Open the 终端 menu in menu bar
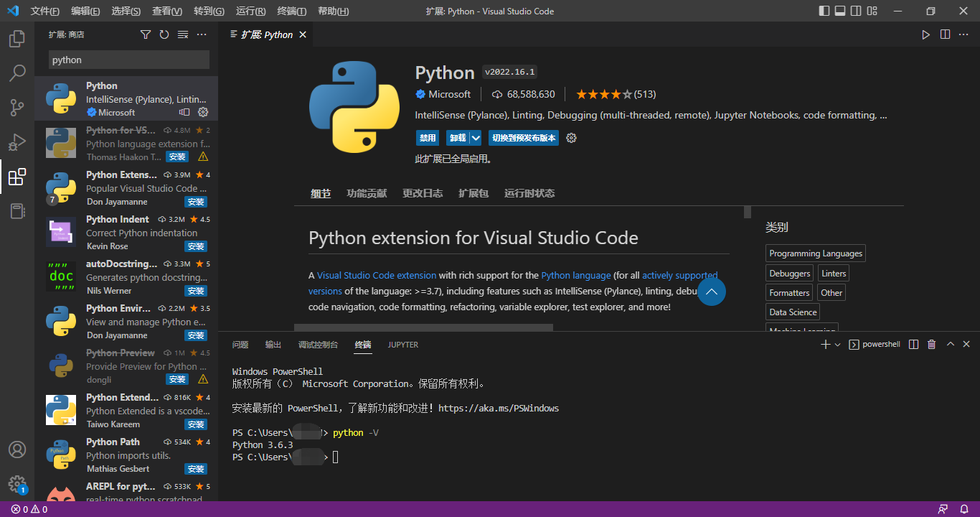This screenshot has height=517, width=980. pos(291,11)
